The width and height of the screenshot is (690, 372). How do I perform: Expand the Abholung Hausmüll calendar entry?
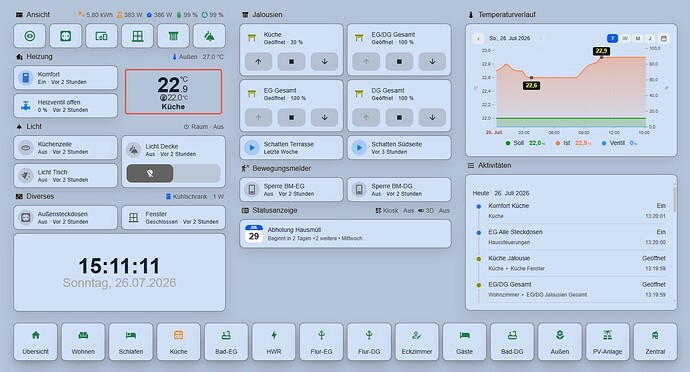pyautogui.click(x=345, y=234)
